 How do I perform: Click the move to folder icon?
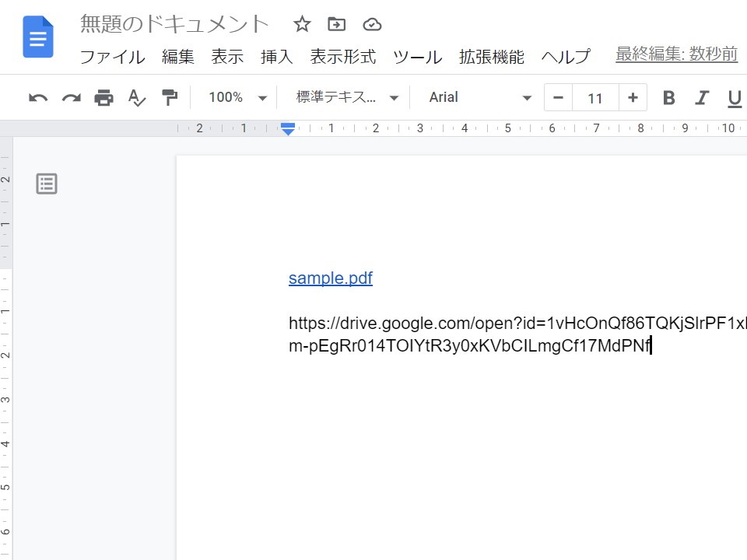coord(336,24)
